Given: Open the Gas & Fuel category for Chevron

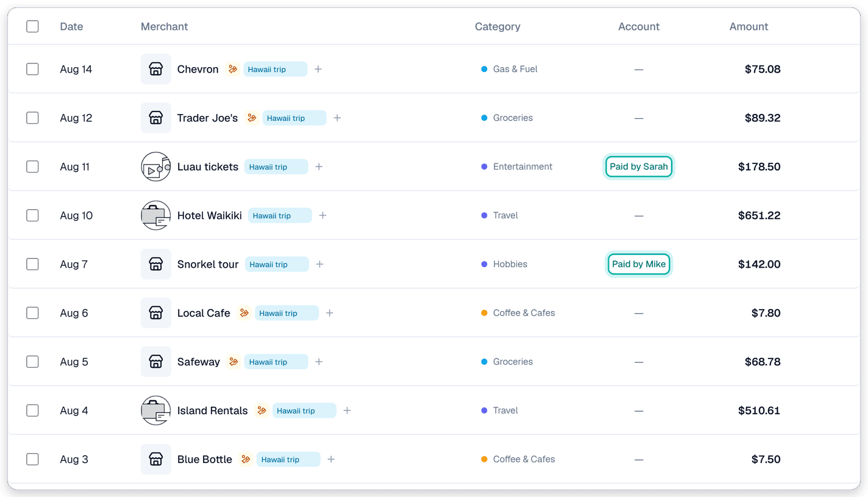Looking at the screenshot, I should click(x=510, y=69).
